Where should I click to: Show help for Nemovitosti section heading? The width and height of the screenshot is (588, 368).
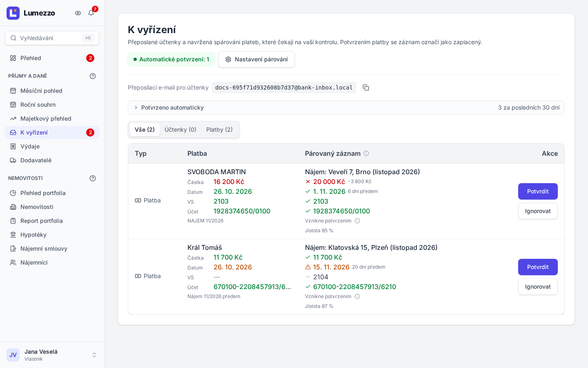tap(93, 178)
